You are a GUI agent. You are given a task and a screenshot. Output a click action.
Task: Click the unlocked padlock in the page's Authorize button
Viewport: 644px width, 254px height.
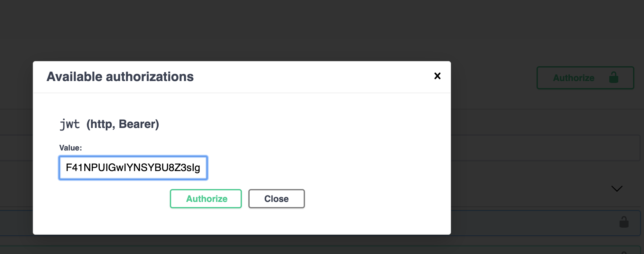(613, 77)
